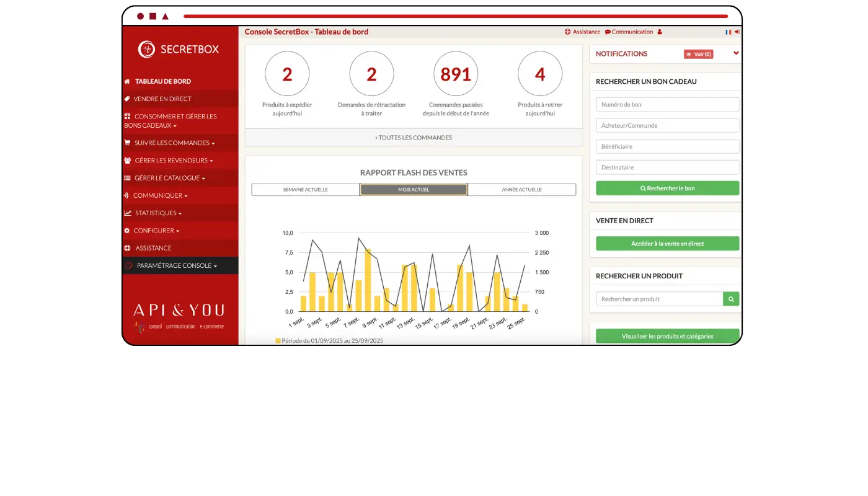Image resolution: width=868 pixels, height=496 pixels.
Task: Collapse the Notifications panel chevron
Action: coord(736,53)
